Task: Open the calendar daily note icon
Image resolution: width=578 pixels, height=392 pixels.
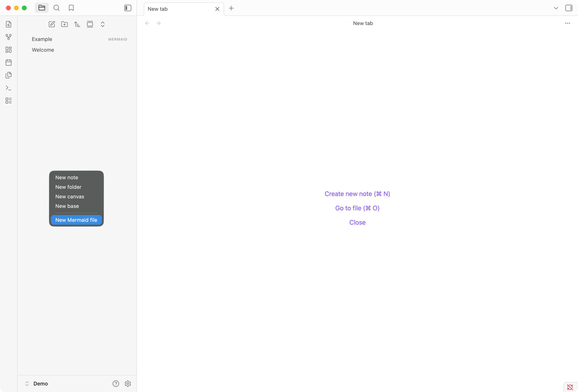Action: pos(8,62)
